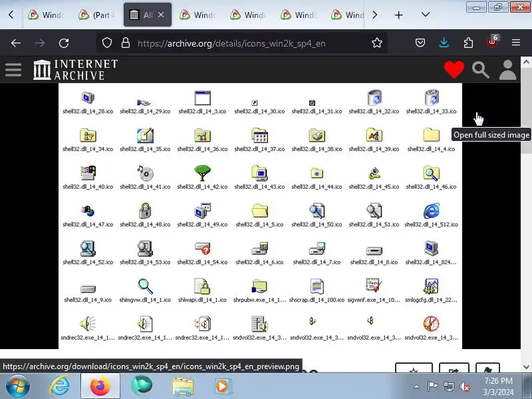Image resolution: width=532 pixels, height=399 pixels.
Task: Open the Internet Archive site hamburger menu
Action: click(13, 70)
